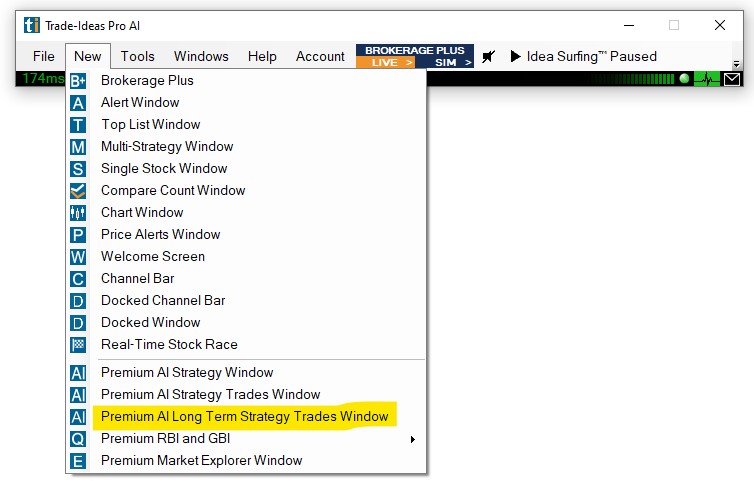Toggle Brokerage Plus LIVE mode

[385, 62]
